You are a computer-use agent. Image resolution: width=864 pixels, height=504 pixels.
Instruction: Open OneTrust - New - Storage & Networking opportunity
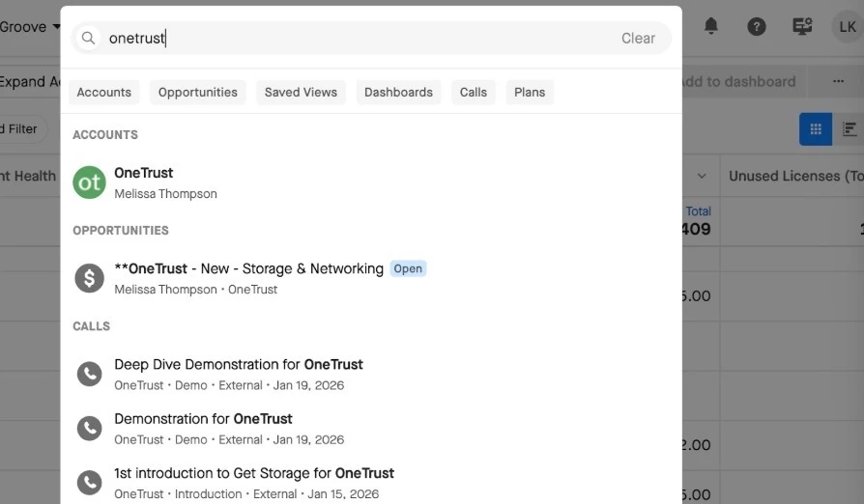371,278
